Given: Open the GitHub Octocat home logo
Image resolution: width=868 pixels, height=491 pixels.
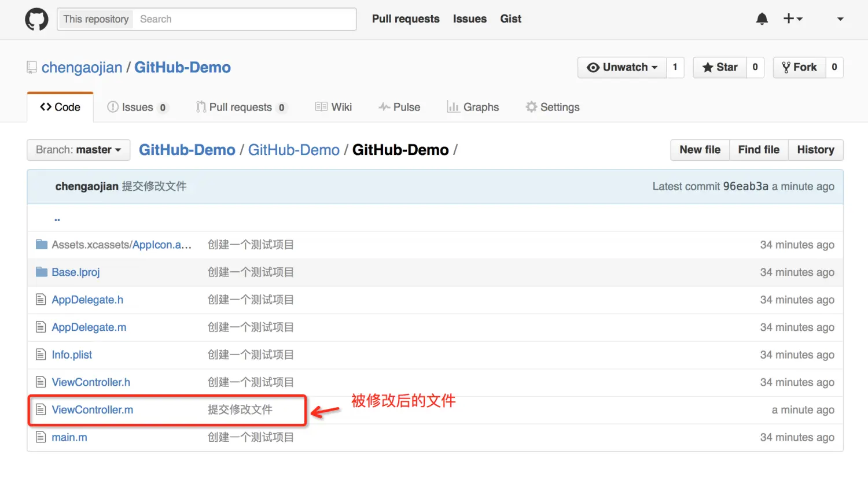Looking at the screenshot, I should pos(36,19).
